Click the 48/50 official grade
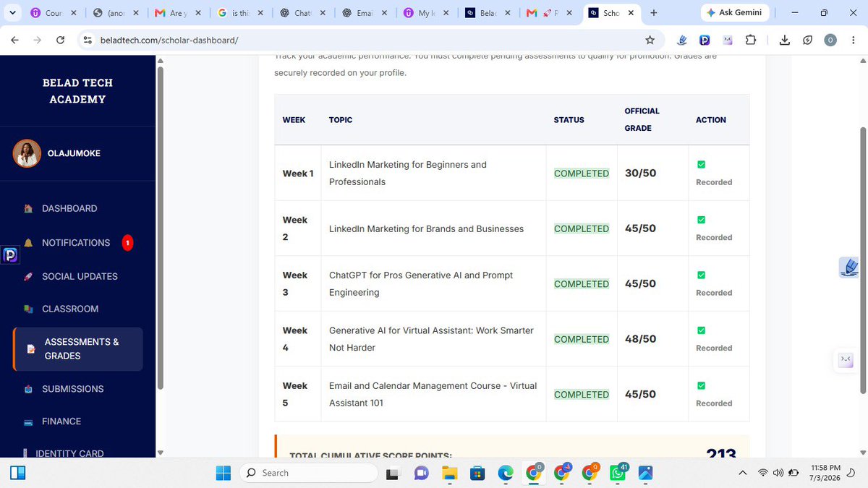868x488 pixels. [x=640, y=339]
